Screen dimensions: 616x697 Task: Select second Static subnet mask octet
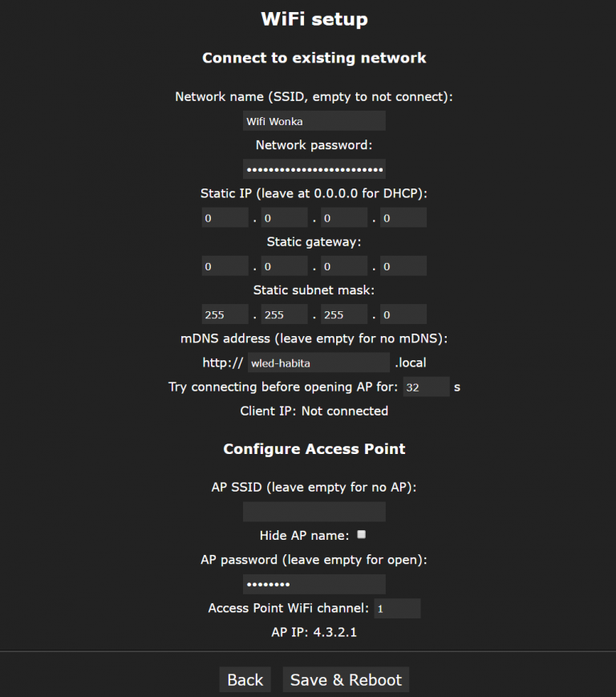coord(284,314)
